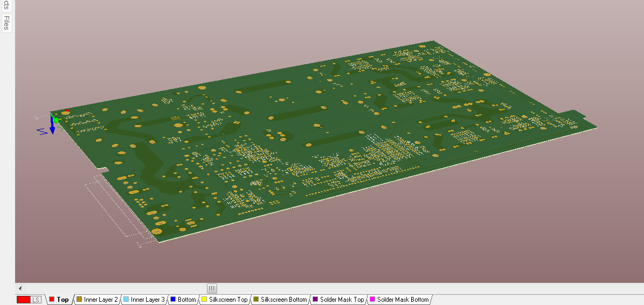Image resolution: width=644 pixels, height=305 pixels.
Task: Go to the Solder Mask Top tab
Action: [x=342, y=300]
